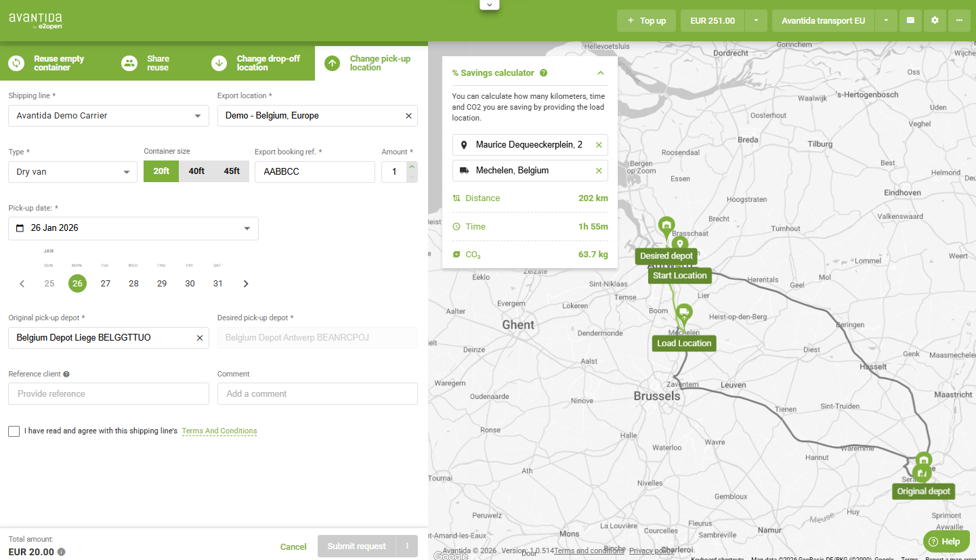Viewport: 976px width, 560px height.
Task: Go to previous week in calendar
Action: pos(22,284)
